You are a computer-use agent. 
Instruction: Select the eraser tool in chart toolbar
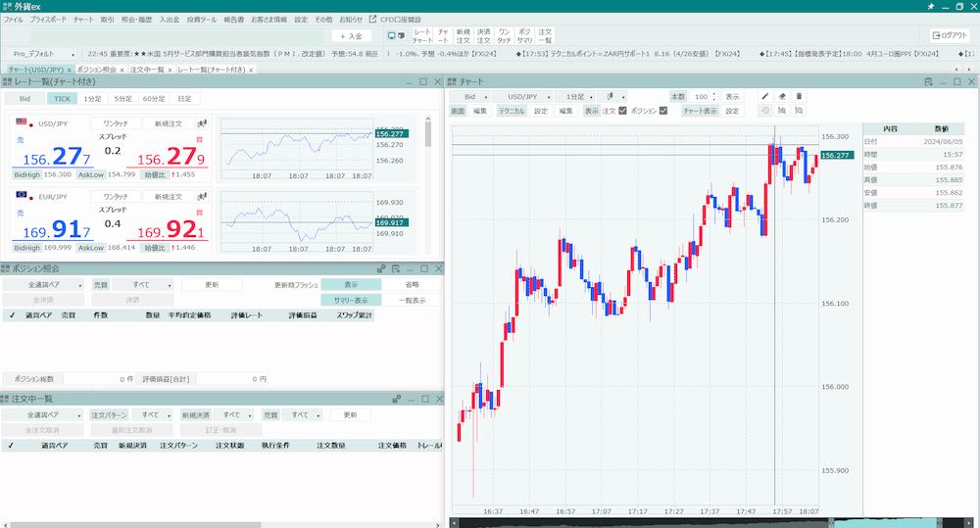(782, 96)
